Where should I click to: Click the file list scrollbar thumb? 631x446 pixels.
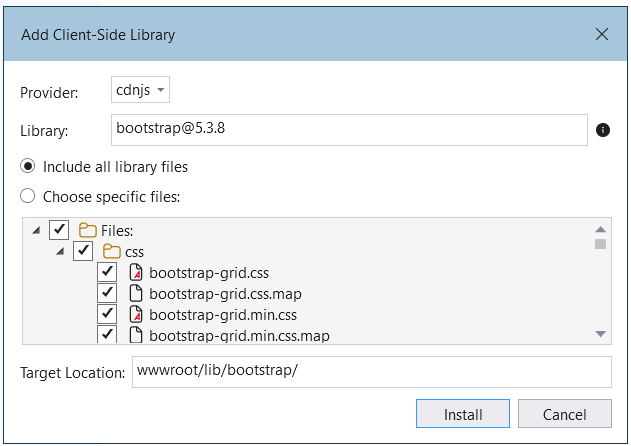pyautogui.click(x=600, y=244)
